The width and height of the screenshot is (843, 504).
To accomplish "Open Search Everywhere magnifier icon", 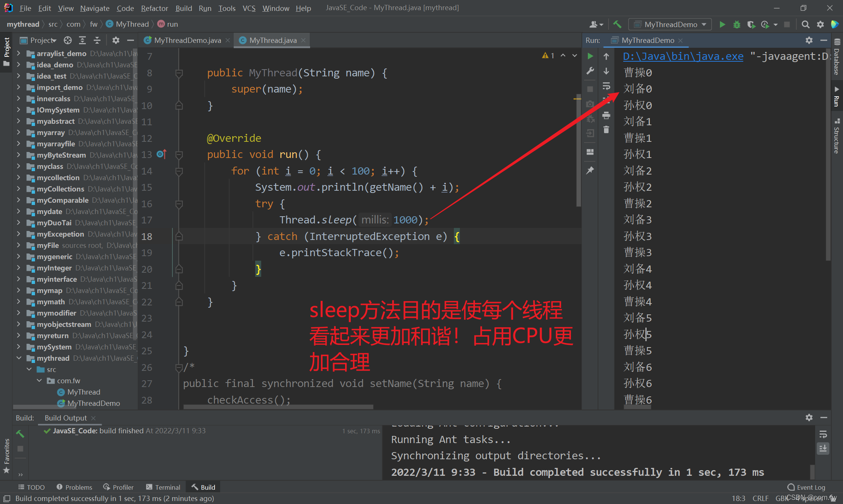I will coord(805,24).
